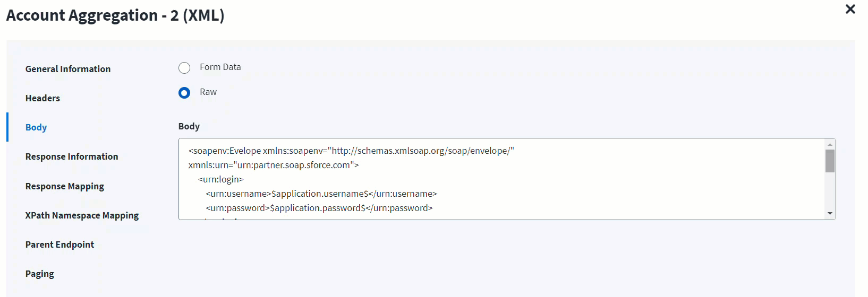The image size is (868, 297).
Task: Go to Response Information section
Action: 72,156
